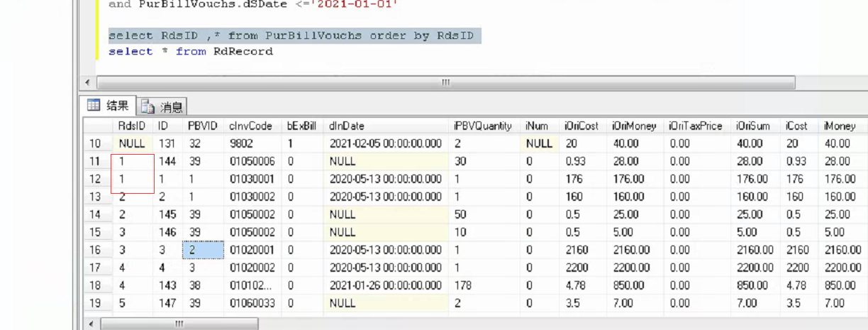Select the cInvCode column header
The width and height of the screenshot is (868, 330).
pyautogui.click(x=253, y=126)
